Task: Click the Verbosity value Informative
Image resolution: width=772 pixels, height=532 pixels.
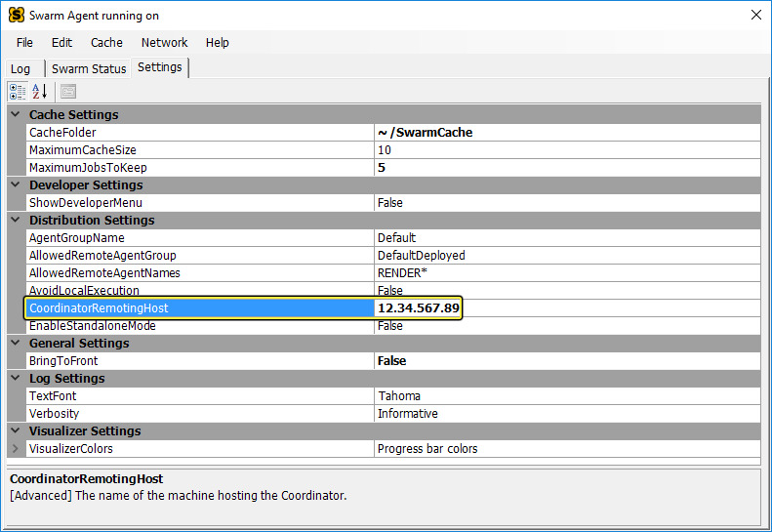Action: (x=567, y=414)
